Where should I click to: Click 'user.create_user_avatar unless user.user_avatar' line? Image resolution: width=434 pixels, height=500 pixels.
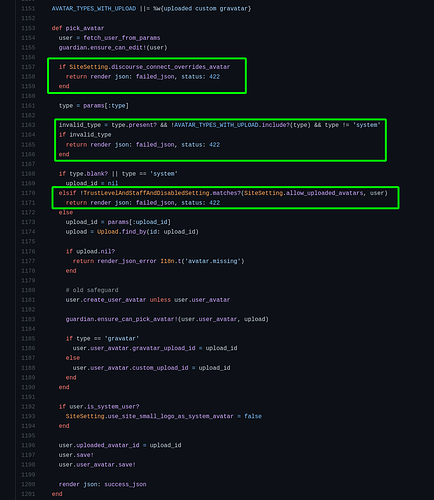click(148, 300)
